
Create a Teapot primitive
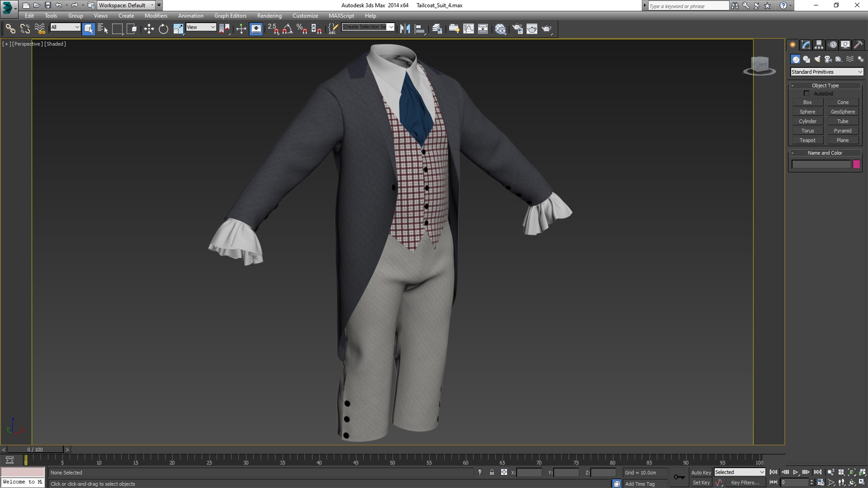click(x=807, y=140)
